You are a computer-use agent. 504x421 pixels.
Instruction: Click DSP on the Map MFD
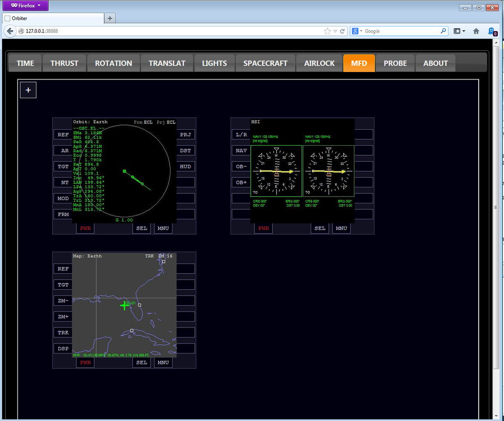(x=63, y=348)
